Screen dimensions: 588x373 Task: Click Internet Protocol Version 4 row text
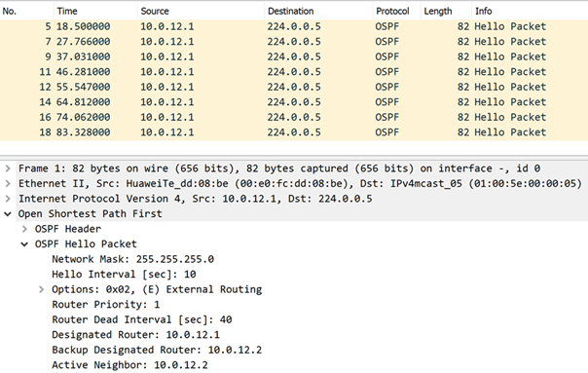pos(195,199)
